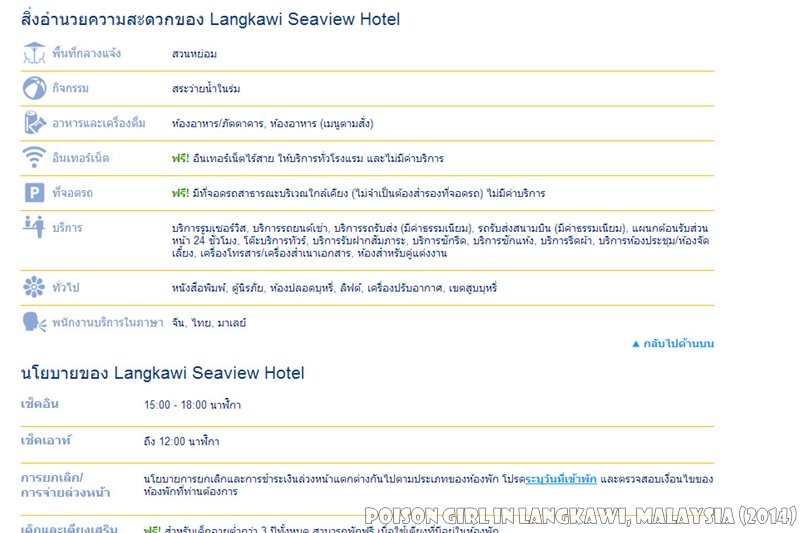The height and width of the screenshot is (533, 800).
Task: Click the กลับไปด้านบน back-to-top link
Action: pos(678,344)
